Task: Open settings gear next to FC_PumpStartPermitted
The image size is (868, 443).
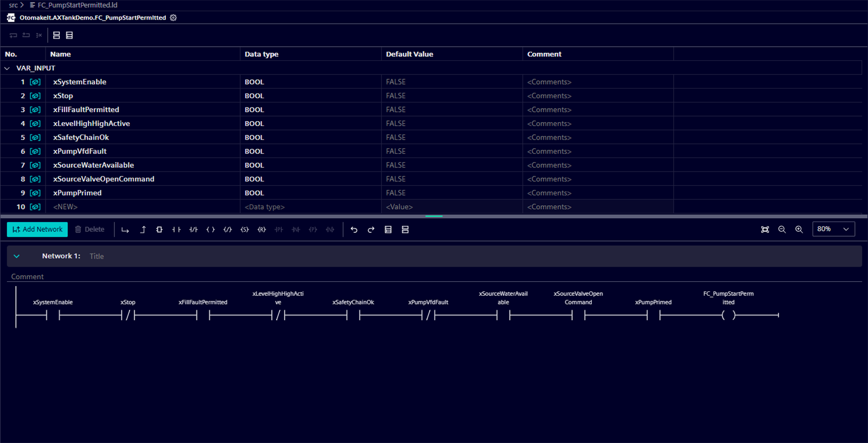Action: click(174, 17)
